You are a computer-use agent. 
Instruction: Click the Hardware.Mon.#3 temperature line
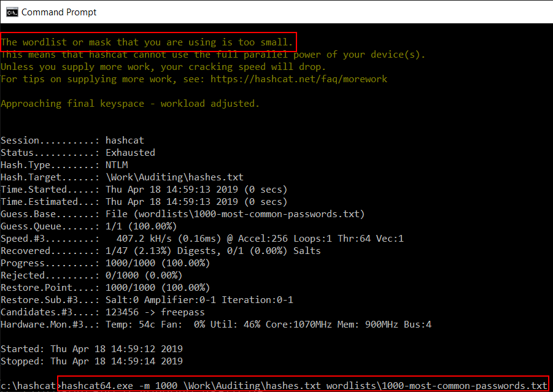[x=216, y=325]
